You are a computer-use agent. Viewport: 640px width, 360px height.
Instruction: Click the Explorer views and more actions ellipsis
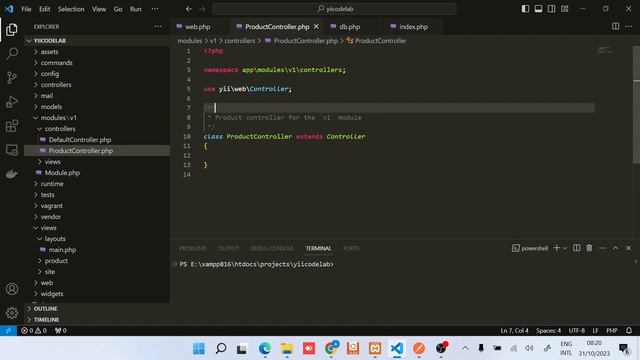158,27
